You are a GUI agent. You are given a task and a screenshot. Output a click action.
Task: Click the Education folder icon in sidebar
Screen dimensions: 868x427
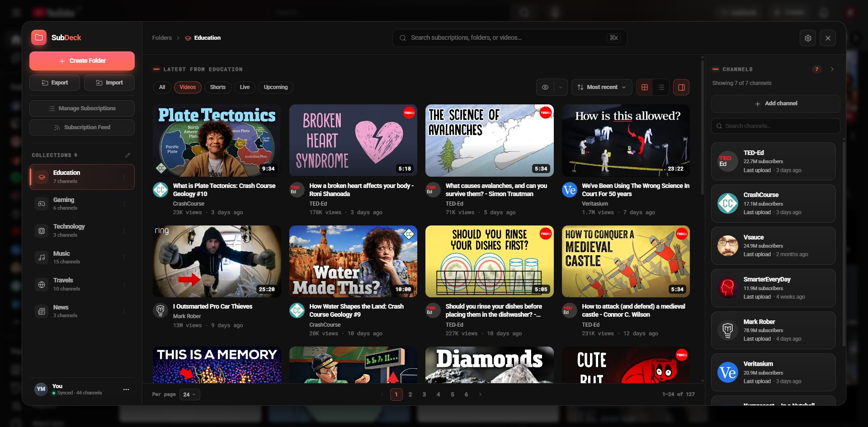pos(42,177)
